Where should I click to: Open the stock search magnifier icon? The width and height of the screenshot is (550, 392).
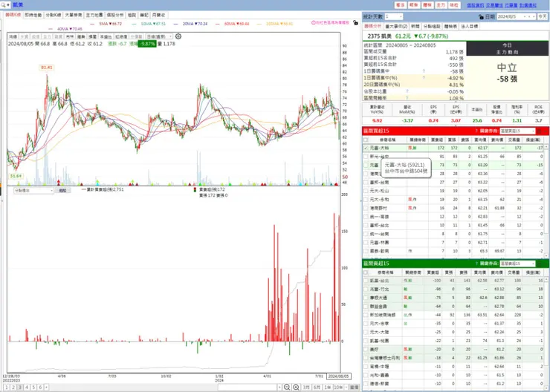pos(3,5)
